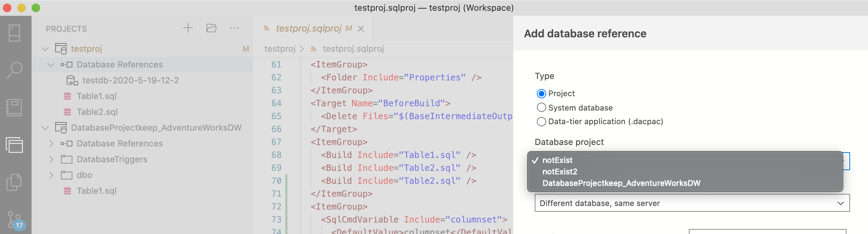Click the DatabaseTriggers folder icon
868x234 pixels.
67,159
